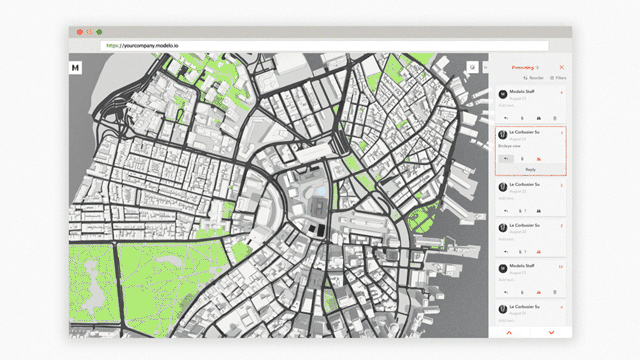Click trash icon on top Modelo Staff comment
This screenshot has height=360, width=640.
point(555,118)
